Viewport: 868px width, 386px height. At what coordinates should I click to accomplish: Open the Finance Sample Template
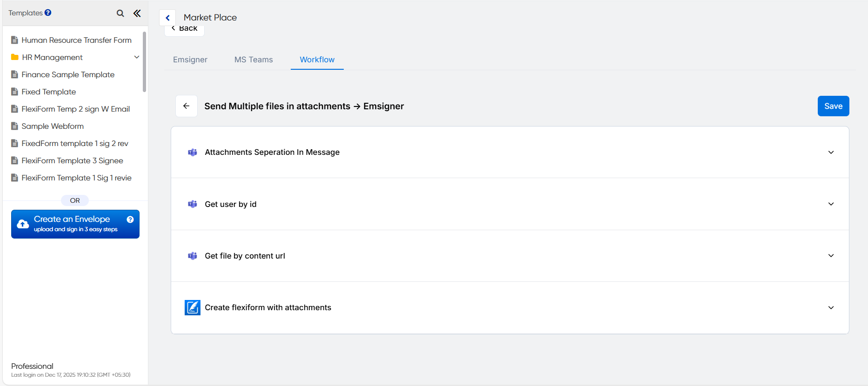point(68,74)
